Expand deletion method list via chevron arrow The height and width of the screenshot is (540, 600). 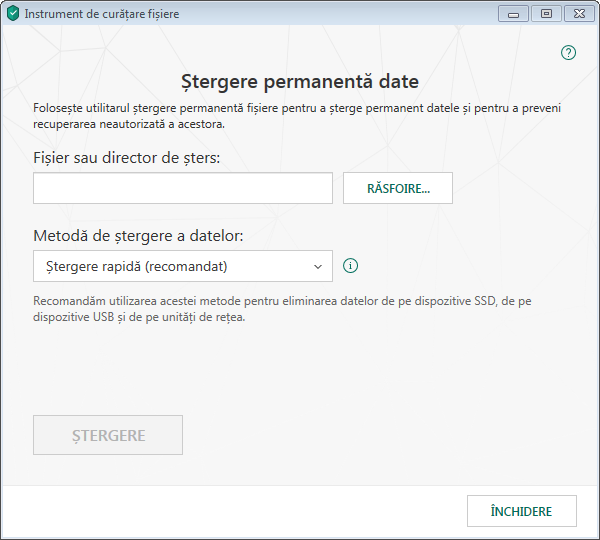click(318, 266)
